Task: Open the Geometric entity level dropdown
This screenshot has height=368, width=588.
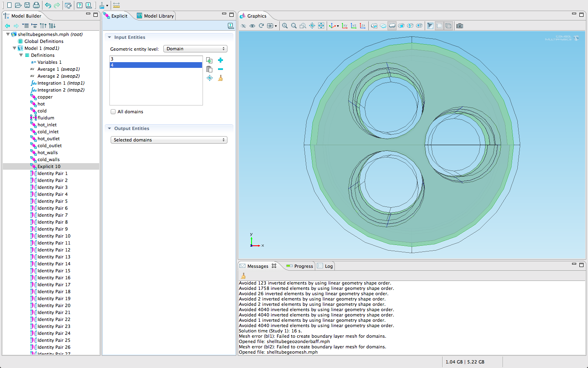Action: tap(195, 49)
